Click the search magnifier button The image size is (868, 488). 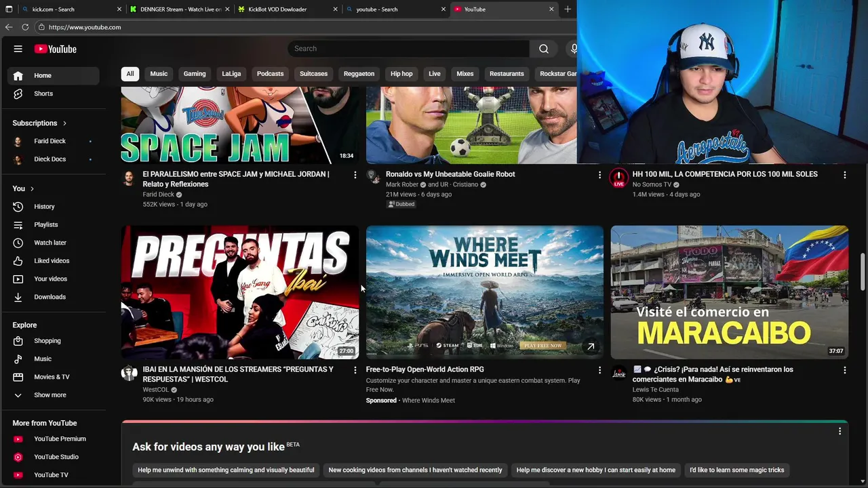(543, 49)
